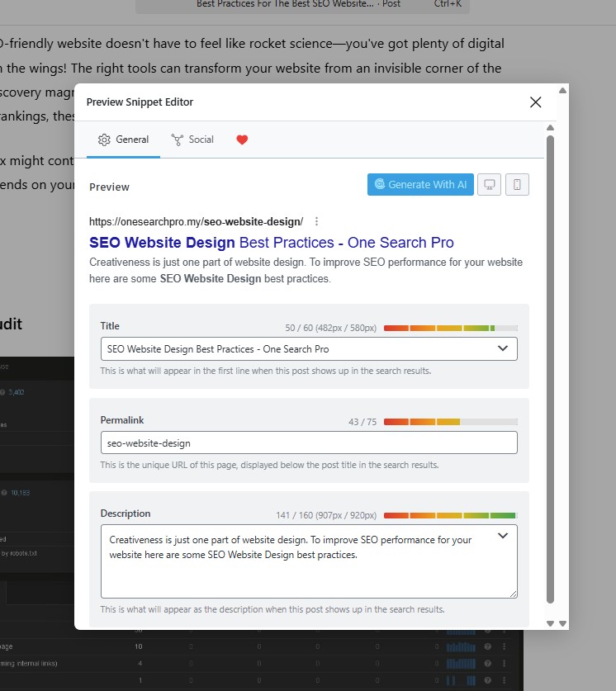616x691 pixels.
Task: Click the Description length progress bar
Action: pos(451,515)
